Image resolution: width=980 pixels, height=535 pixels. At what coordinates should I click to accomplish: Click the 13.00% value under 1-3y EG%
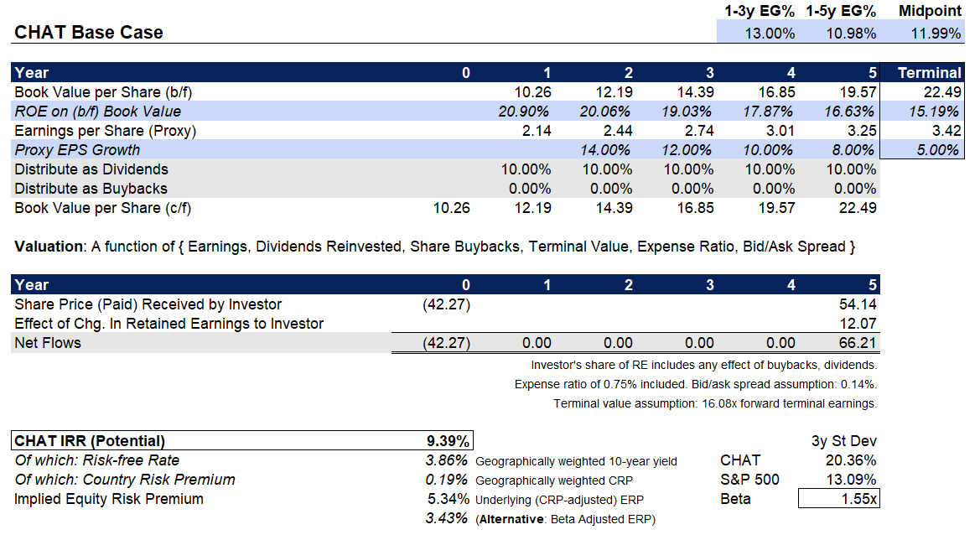770,34
